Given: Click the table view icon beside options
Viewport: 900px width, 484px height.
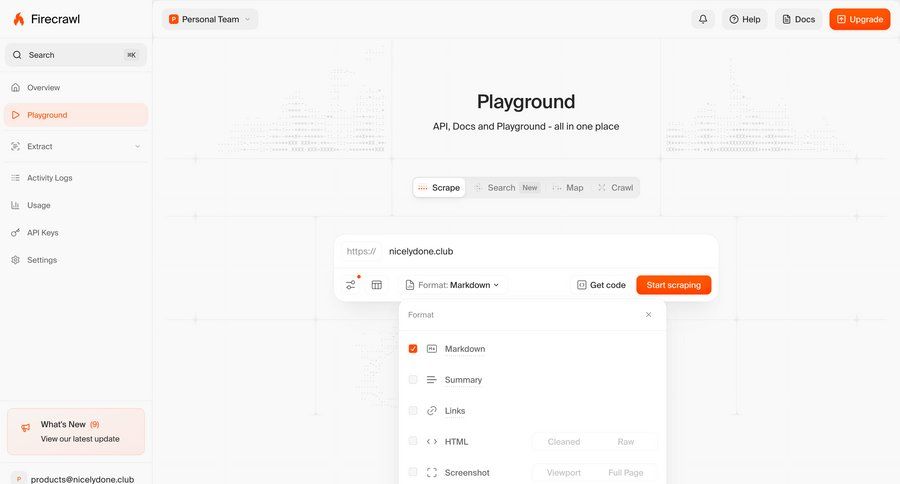Looking at the screenshot, I should (377, 285).
